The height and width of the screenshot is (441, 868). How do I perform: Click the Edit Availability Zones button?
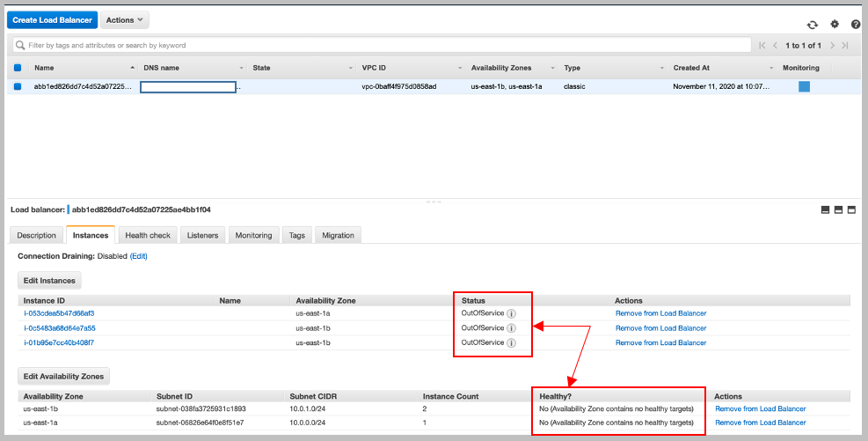63,376
